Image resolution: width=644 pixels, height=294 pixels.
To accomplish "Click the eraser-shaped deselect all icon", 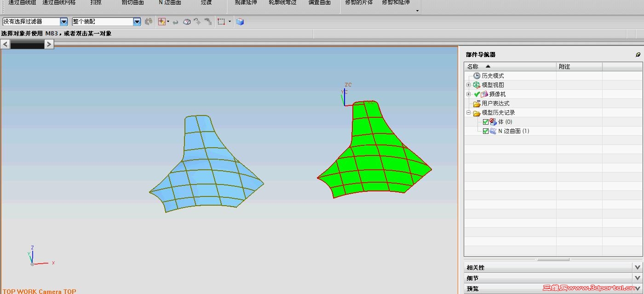I will tap(187, 22).
